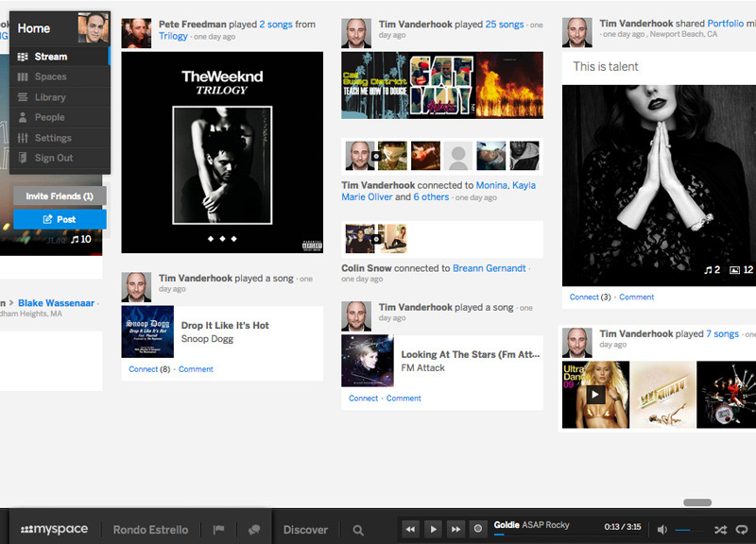This screenshot has height=544, width=756.
Task: Click the photo count icon showing 12
Action: (742, 270)
